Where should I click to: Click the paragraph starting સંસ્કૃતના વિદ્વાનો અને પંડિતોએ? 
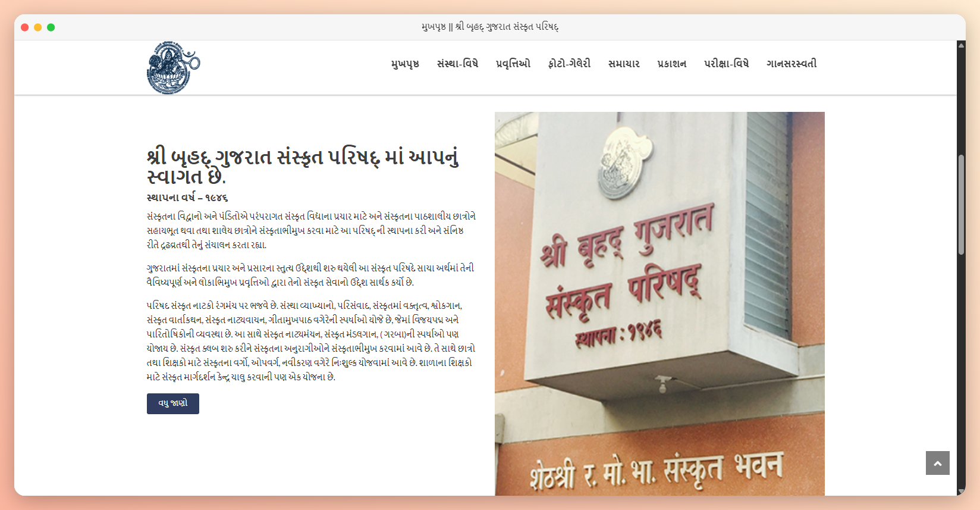click(312, 230)
